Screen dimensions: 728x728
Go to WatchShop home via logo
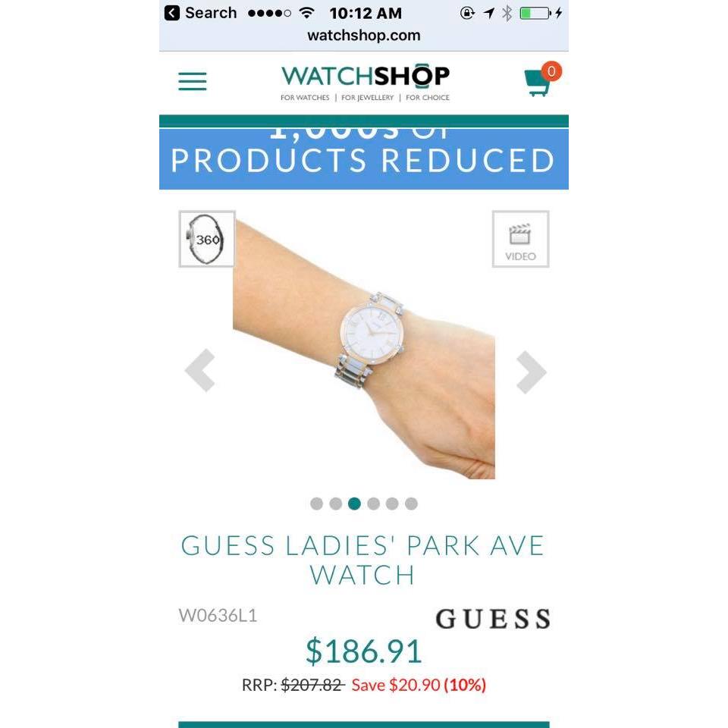365,82
